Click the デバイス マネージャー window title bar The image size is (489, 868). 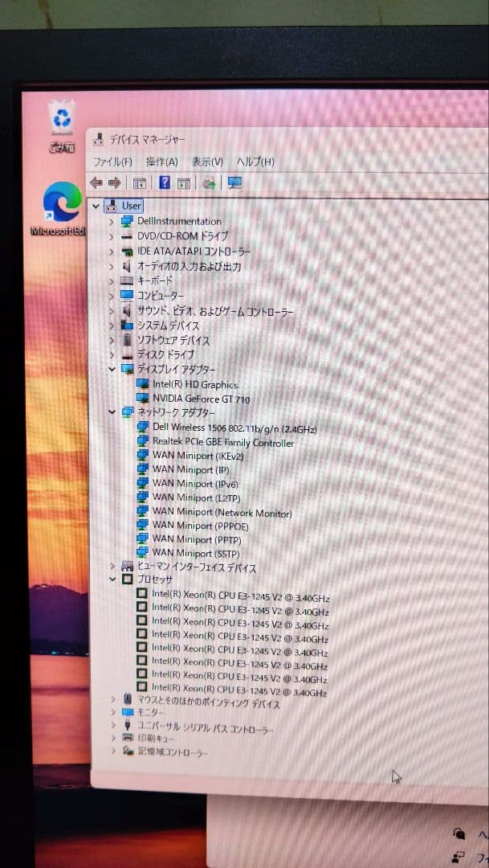[287, 140]
